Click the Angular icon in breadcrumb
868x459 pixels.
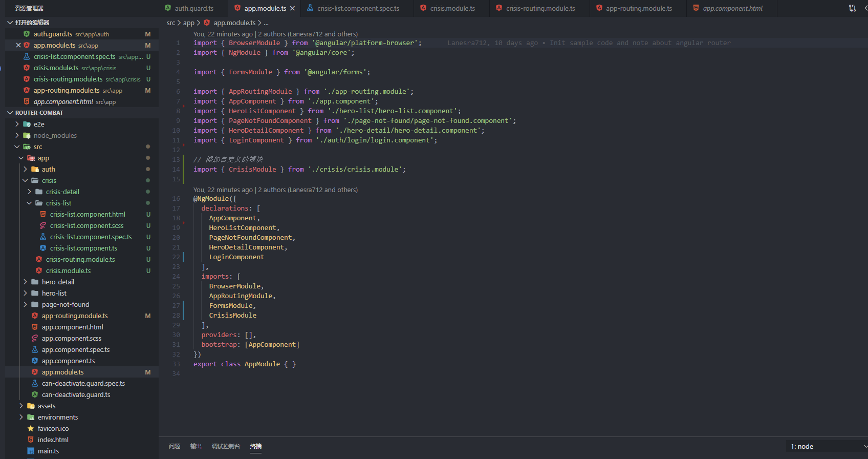click(207, 23)
